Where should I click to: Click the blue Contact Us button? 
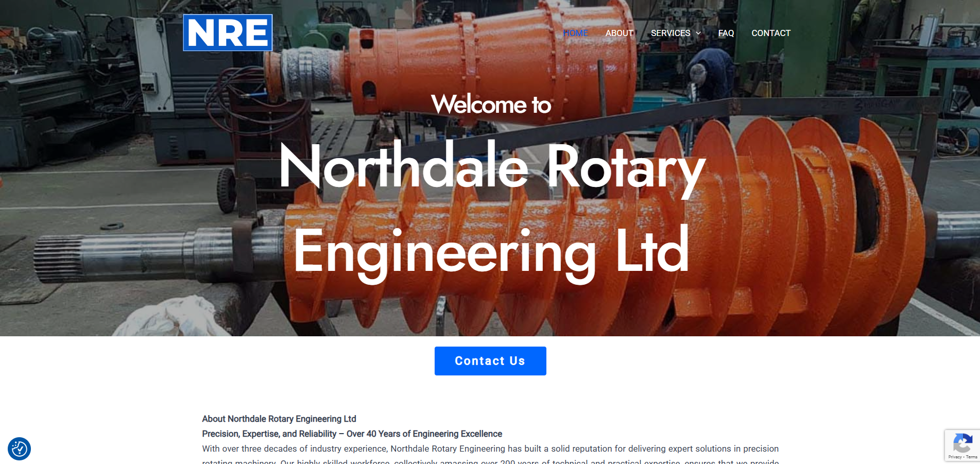(490, 361)
